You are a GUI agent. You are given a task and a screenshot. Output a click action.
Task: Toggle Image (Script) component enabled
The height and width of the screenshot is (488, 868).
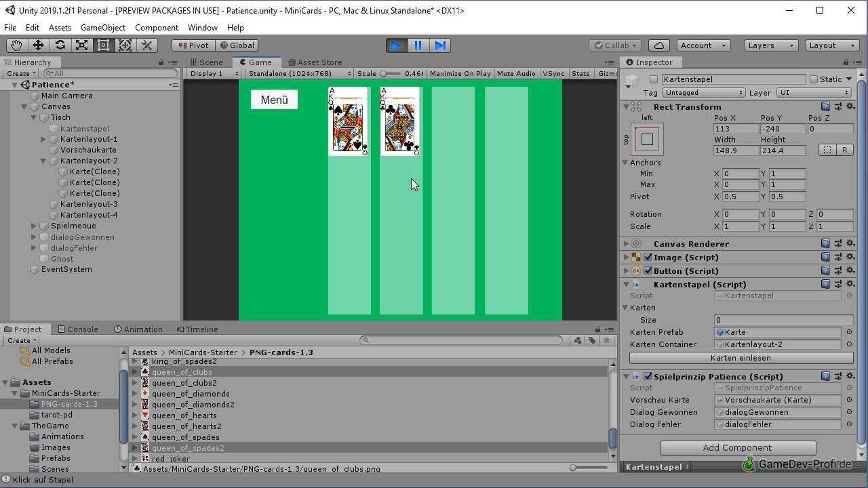(648, 258)
